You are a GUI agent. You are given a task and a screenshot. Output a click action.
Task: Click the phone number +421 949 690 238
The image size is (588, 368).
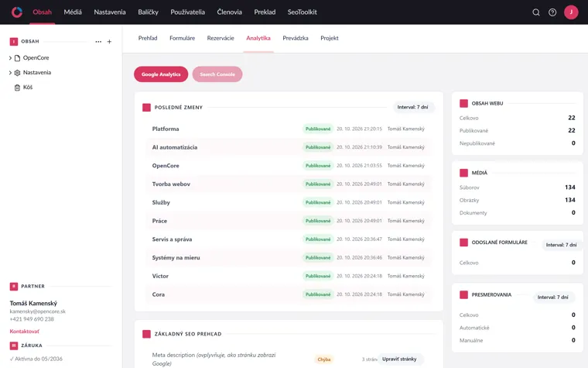point(32,319)
